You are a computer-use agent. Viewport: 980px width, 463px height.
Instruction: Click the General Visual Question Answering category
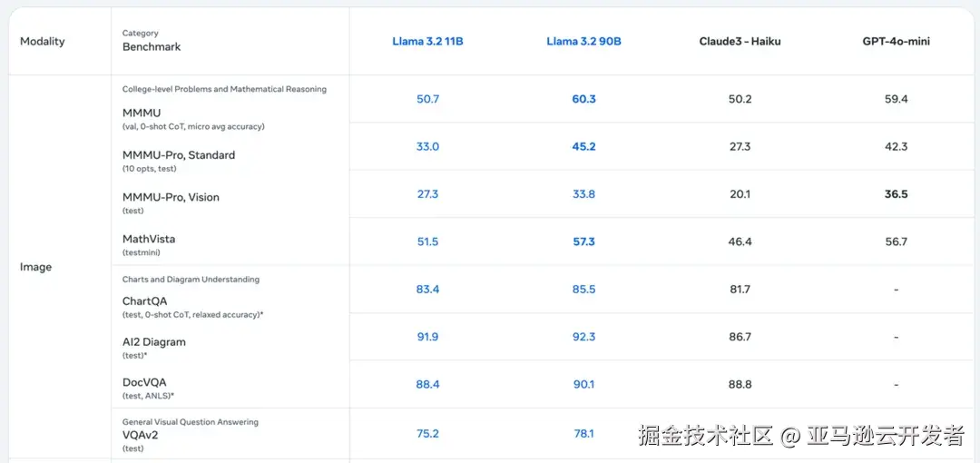190,422
